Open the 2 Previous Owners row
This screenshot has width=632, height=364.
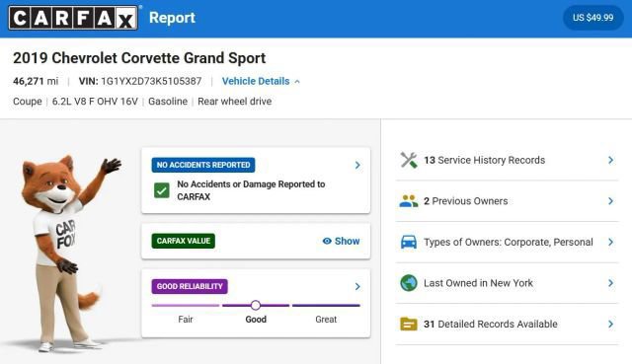(507, 201)
